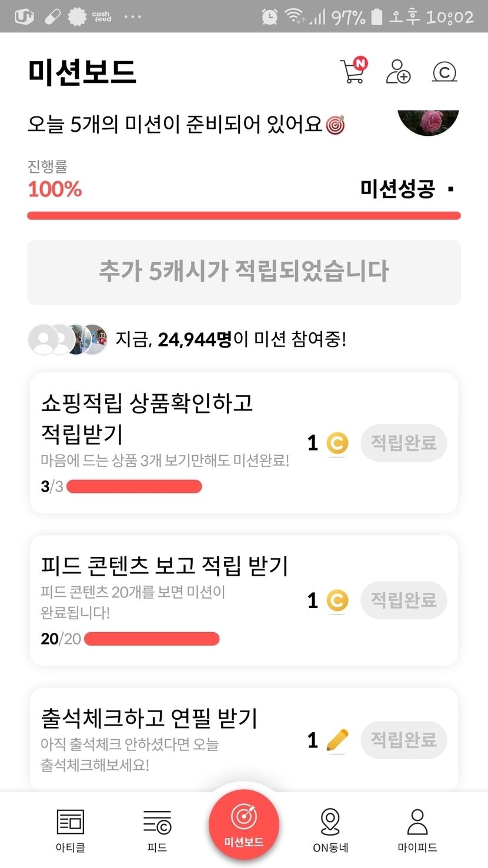Tap the add friend icon
The height and width of the screenshot is (868, 488).
(398, 71)
